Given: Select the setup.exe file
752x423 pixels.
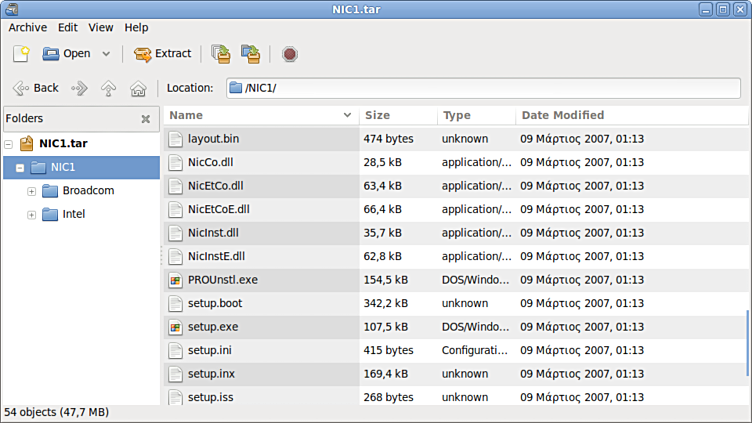Looking at the screenshot, I should (212, 327).
